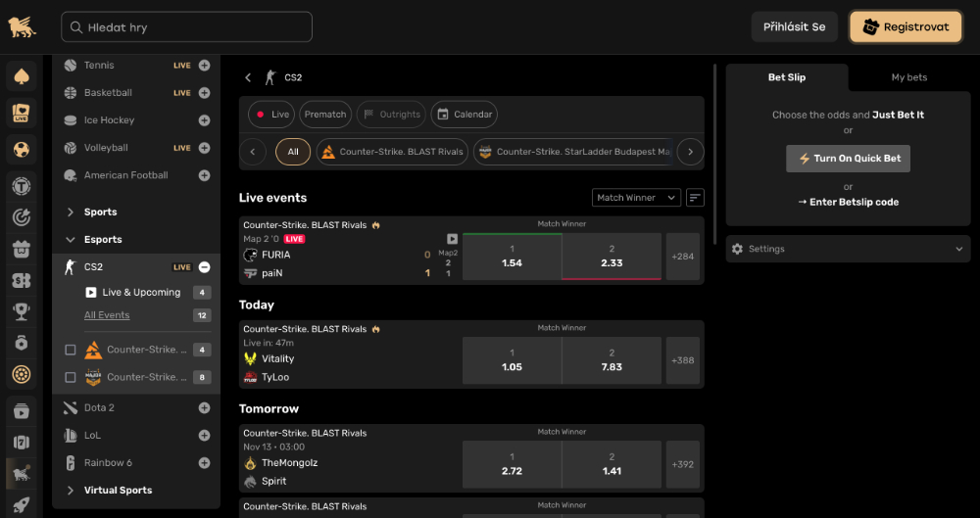Switch to Prematch events filter
Viewport: 980px width, 518px height.
[325, 115]
